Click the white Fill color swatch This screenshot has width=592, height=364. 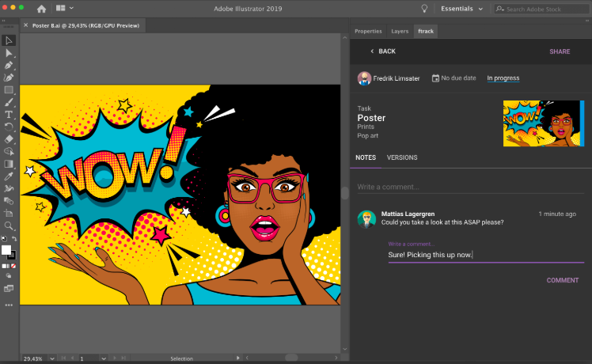click(6, 250)
